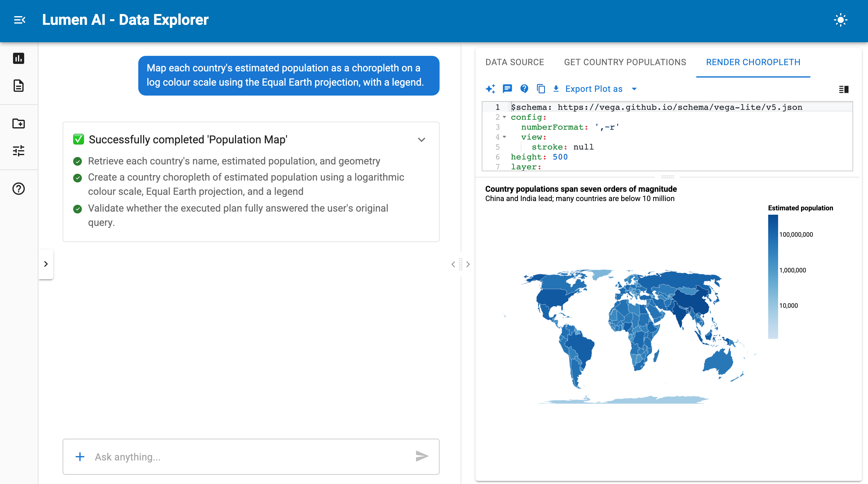Toggle the editor side-by-side layout icon
Image resolution: width=868 pixels, height=484 pixels.
[x=844, y=89]
